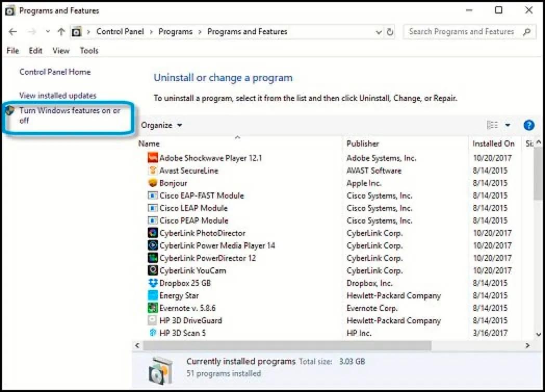
Task: Click Programs and Features breadcrumb
Action: [248, 32]
